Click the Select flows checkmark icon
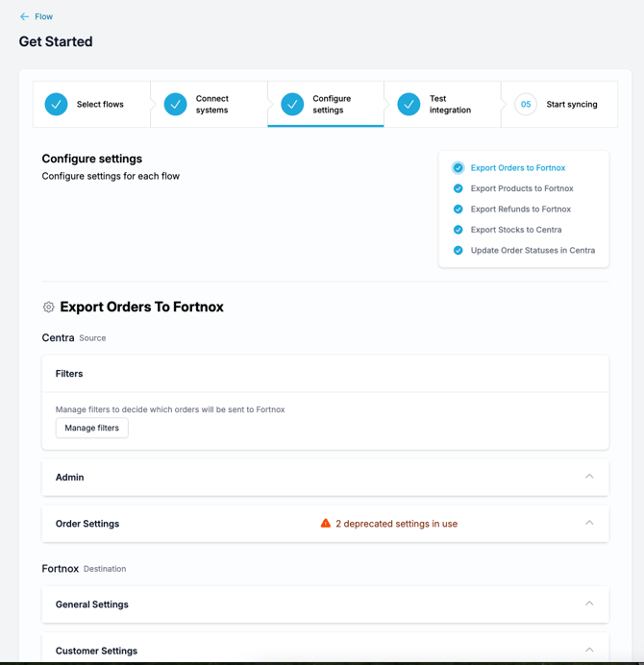This screenshot has width=644, height=665. click(x=57, y=104)
